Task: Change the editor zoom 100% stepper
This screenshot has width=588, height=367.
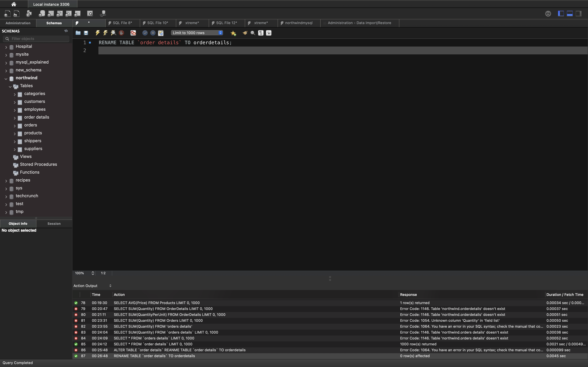Action: tap(93, 273)
